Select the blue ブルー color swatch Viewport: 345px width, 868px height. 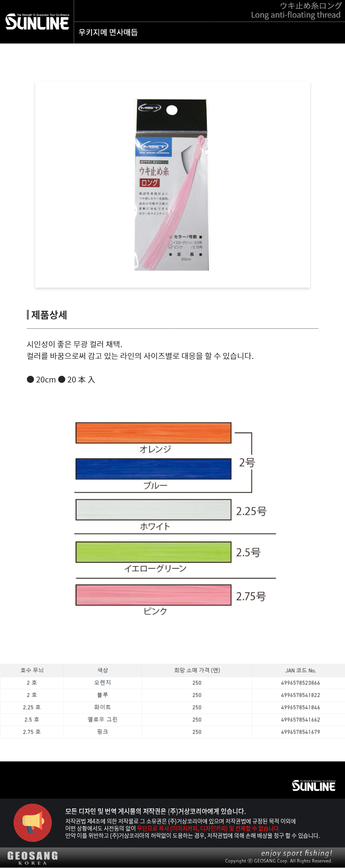point(153,469)
